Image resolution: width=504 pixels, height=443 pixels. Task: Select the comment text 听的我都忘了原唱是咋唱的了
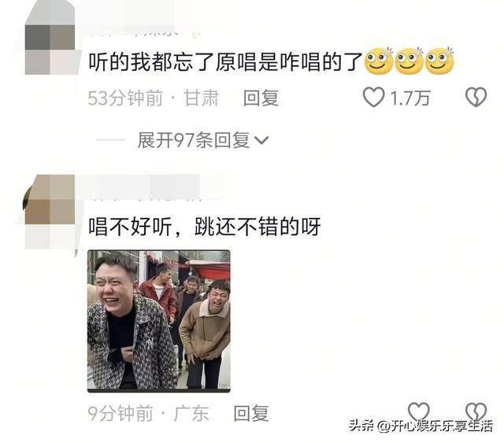tap(226, 61)
